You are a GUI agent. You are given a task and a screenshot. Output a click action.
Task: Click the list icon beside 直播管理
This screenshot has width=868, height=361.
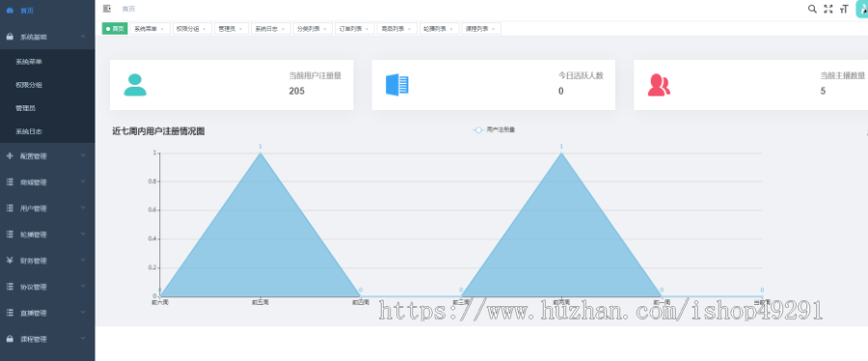point(10,313)
